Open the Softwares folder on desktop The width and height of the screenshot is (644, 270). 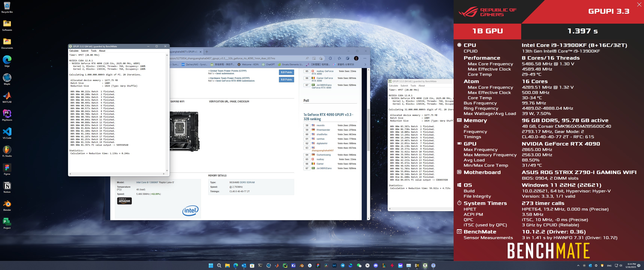pos(7,25)
